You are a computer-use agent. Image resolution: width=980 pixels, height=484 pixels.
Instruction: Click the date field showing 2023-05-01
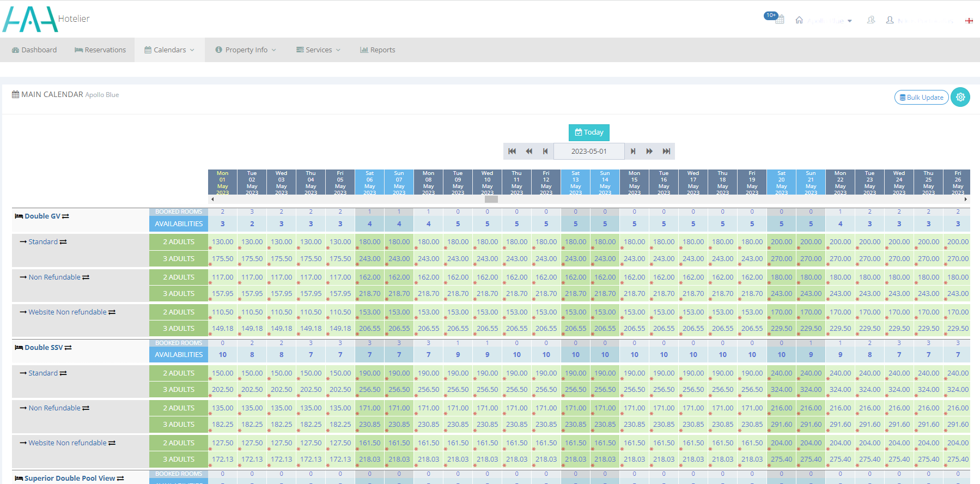(x=589, y=151)
